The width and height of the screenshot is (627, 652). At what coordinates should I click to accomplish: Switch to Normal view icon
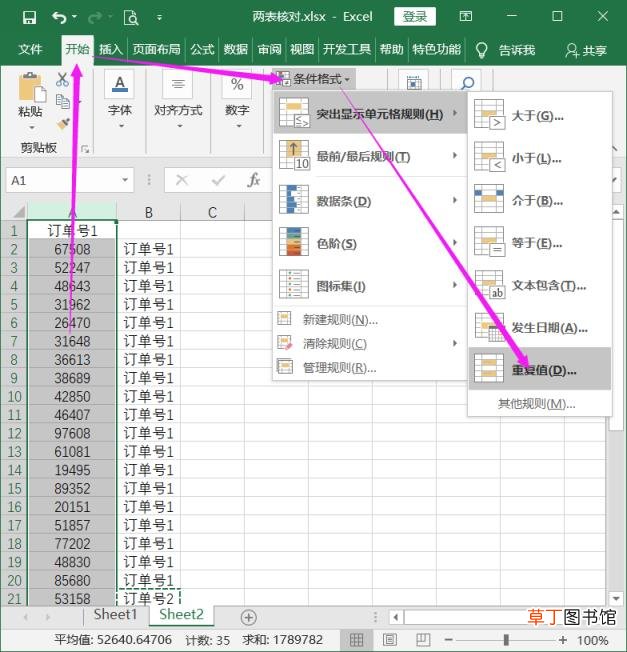coord(356,640)
